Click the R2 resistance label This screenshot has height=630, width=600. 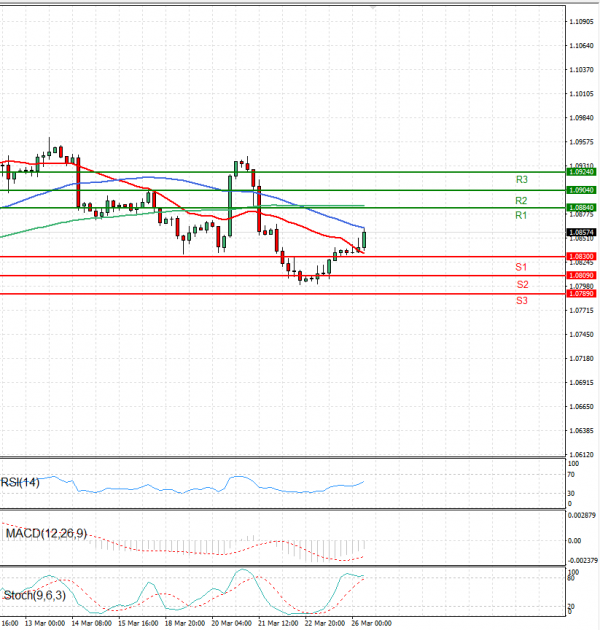click(x=521, y=200)
